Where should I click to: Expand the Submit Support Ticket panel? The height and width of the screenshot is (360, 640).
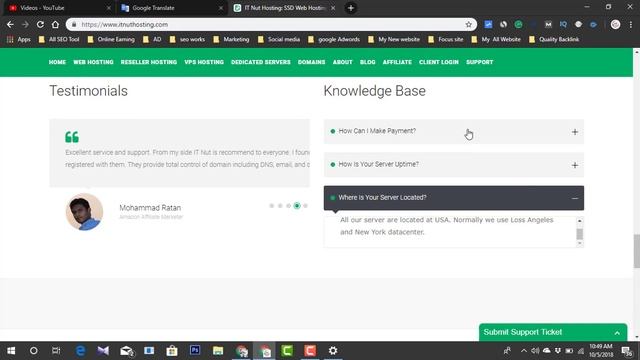coord(553,332)
